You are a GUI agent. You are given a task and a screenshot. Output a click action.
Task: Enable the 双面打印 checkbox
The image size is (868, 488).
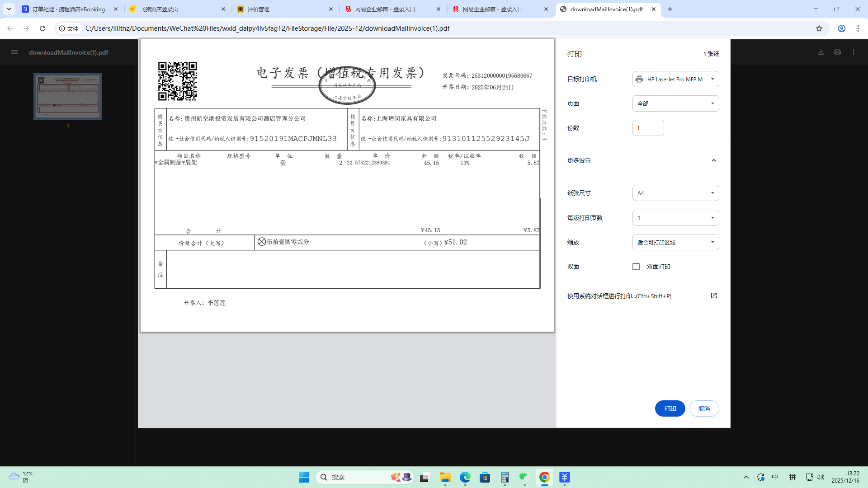click(x=636, y=267)
